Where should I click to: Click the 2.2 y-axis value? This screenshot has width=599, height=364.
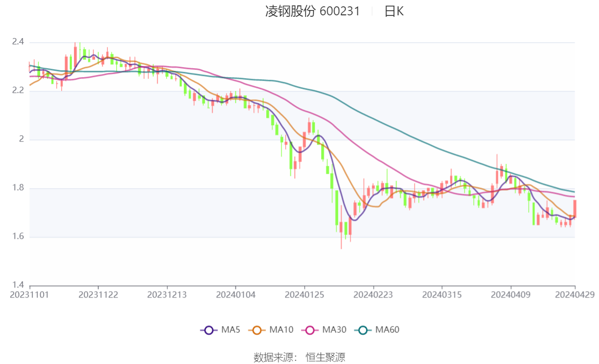(18, 90)
